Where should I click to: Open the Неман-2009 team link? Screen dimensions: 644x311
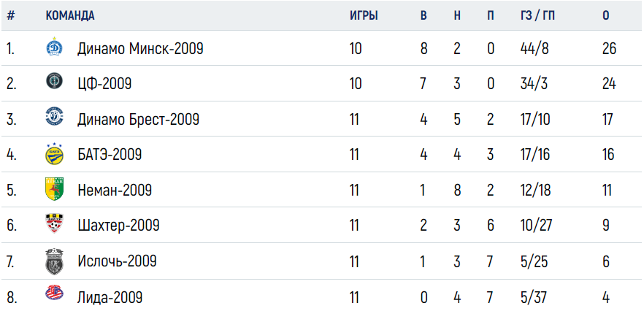[115, 191]
